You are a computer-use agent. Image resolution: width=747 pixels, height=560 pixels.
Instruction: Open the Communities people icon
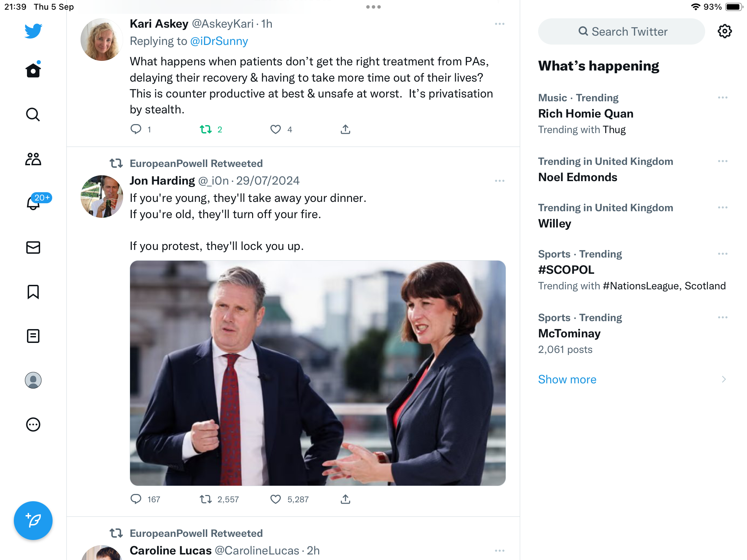[x=33, y=159]
